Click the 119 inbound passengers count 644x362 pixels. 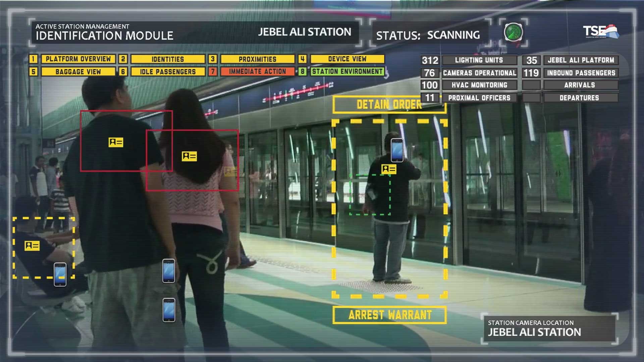[x=532, y=73]
